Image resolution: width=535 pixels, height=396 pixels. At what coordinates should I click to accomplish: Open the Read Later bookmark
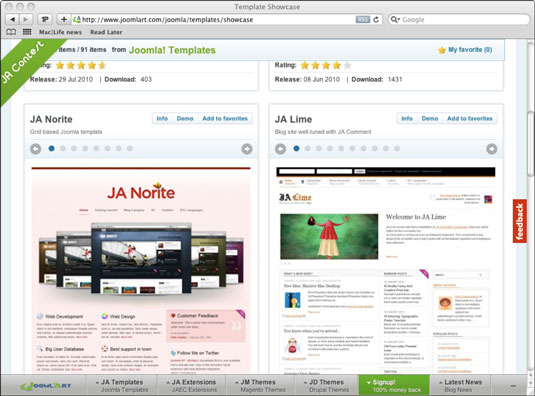point(106,32)
